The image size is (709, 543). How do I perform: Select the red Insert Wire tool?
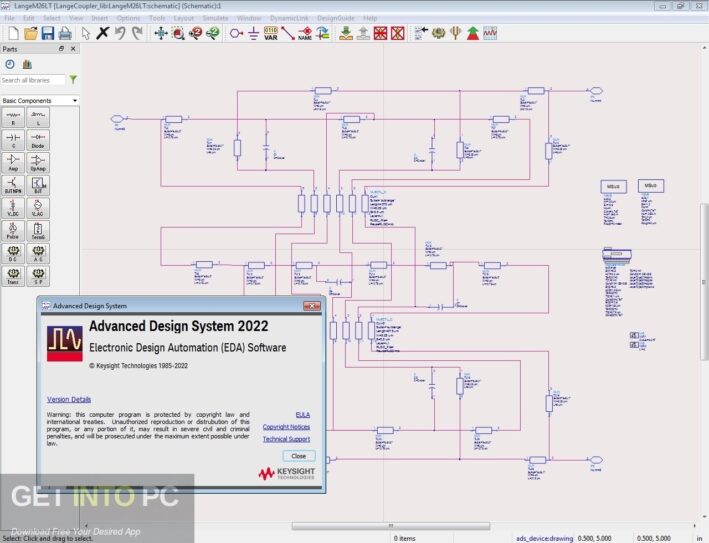(288, 33)
